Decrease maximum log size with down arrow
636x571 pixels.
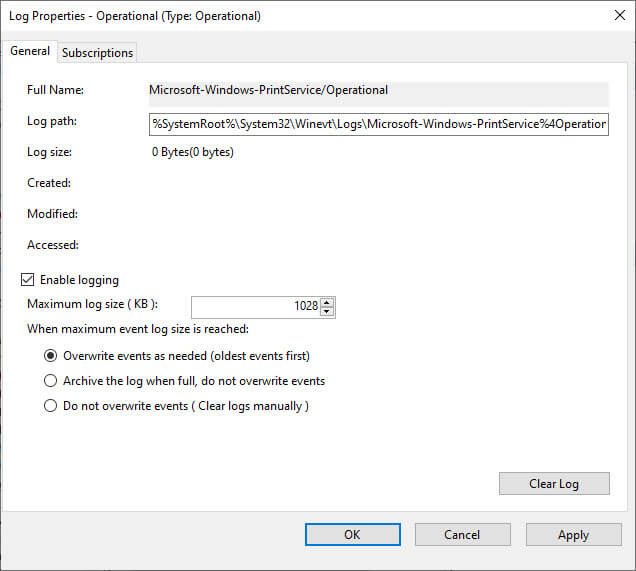327,311
